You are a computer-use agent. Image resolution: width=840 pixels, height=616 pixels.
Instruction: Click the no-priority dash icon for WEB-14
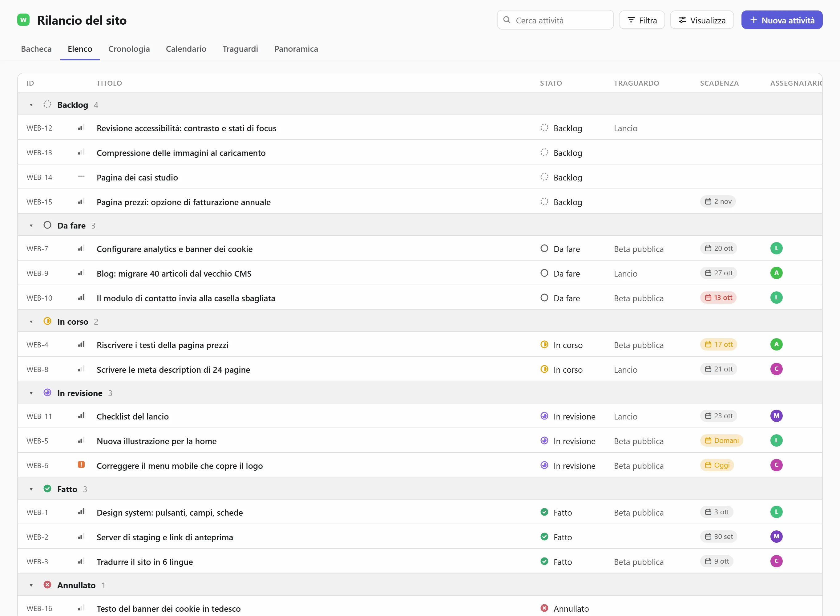coord(81,177)
